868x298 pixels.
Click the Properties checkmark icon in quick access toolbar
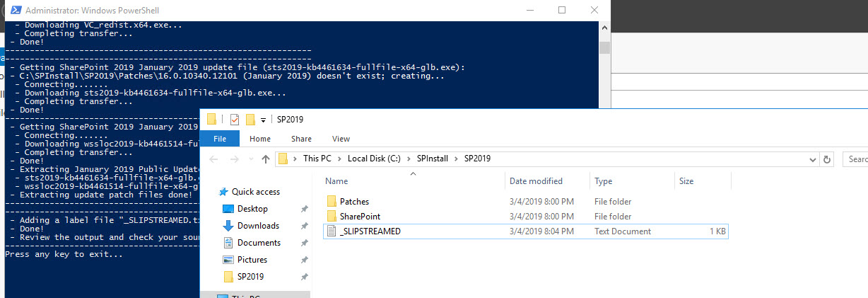coord(235,119)
